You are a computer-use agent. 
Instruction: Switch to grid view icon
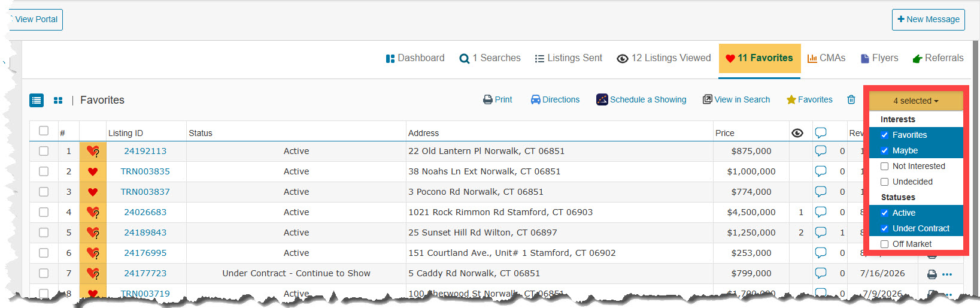tap(58, 100)
